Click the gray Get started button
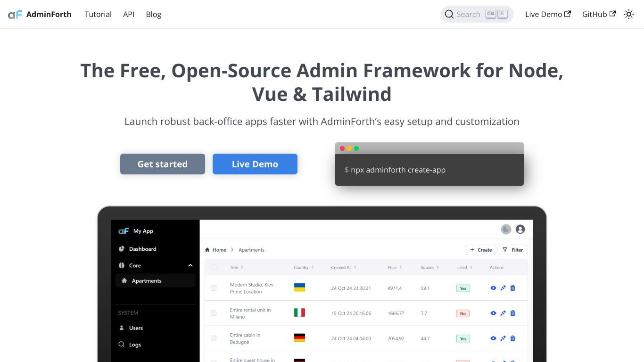 click(x=163, y=164)
